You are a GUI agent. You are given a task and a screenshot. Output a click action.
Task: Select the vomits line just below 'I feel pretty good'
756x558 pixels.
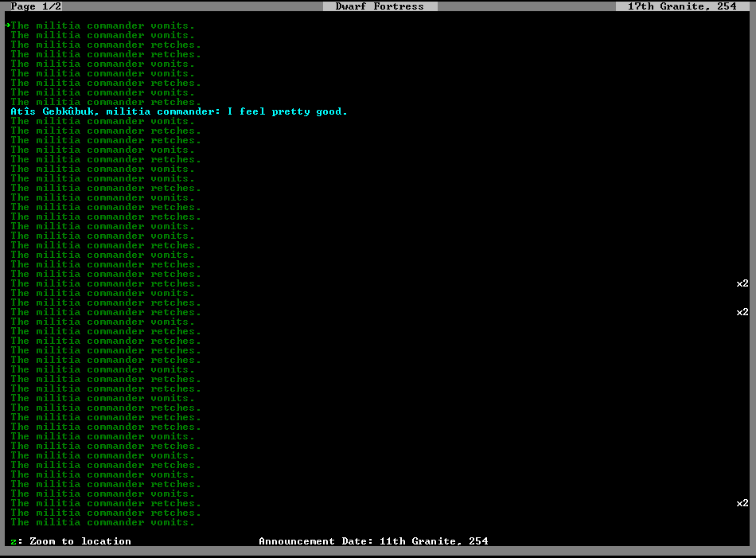pos(103,121)
